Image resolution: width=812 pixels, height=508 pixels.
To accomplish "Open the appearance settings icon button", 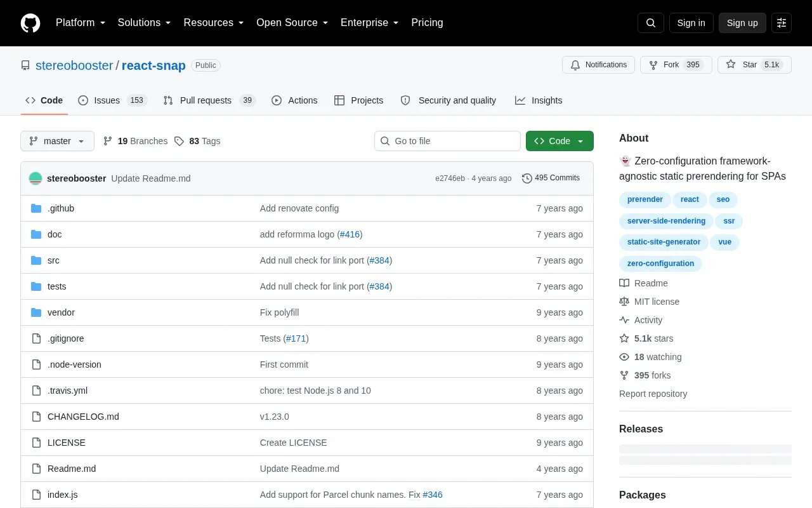I will click(x=782, y=23).
